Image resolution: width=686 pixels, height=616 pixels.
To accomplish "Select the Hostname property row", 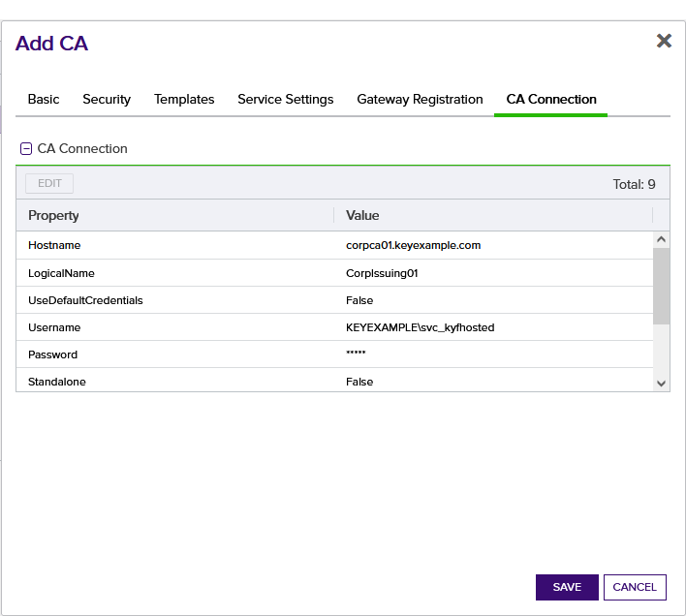I will (334, 245).
